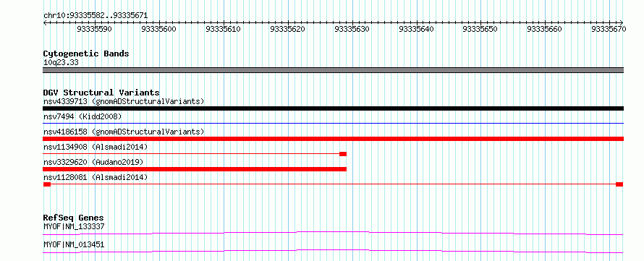
Task: Select the thick red nsv3329620 bar
Action: tap(195, 169)
